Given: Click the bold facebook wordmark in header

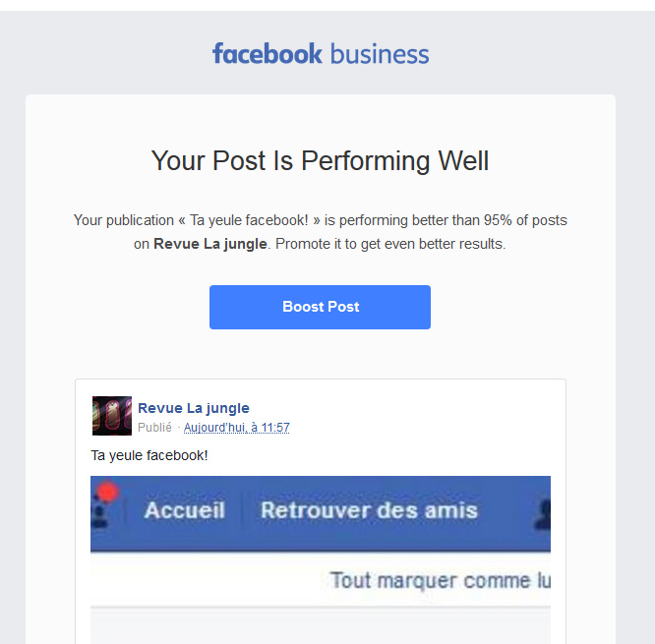Looking at the screenshot, I should pos(267,53).
